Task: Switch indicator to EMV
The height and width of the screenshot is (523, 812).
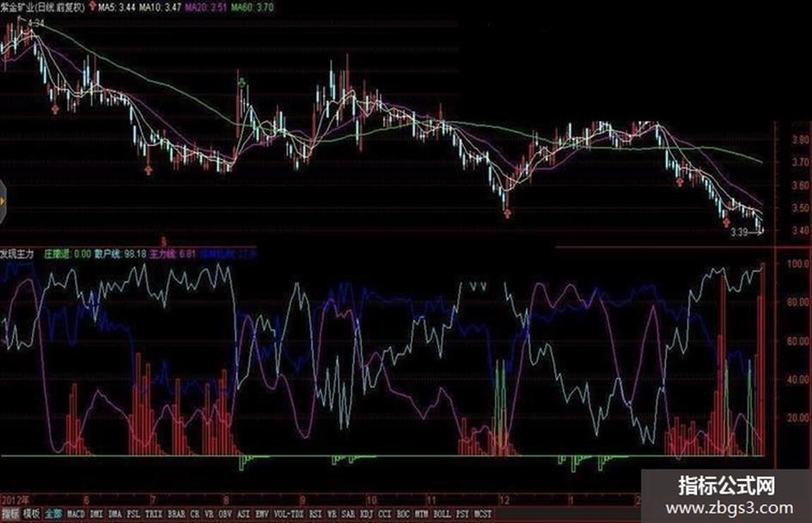Action: [x=262, y=514]
